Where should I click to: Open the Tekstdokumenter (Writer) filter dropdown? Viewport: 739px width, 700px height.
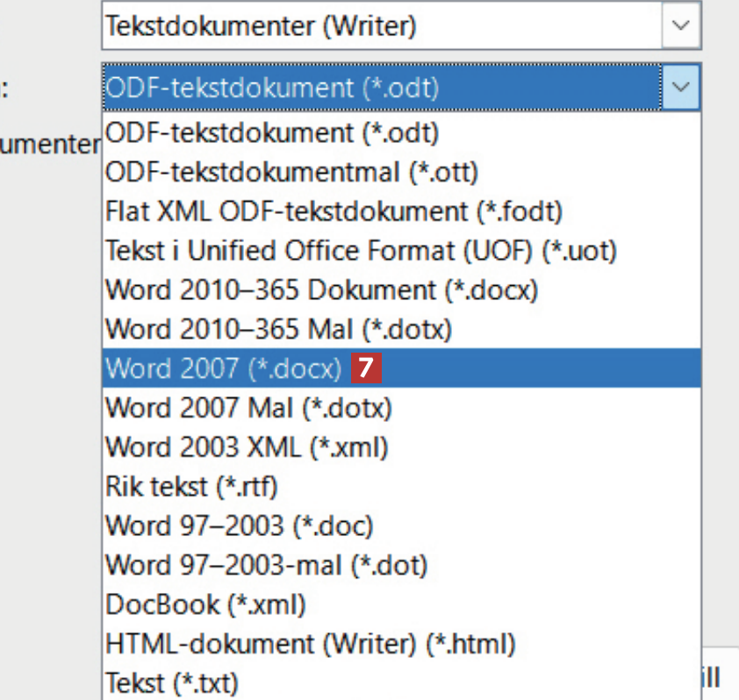(382, 26)
